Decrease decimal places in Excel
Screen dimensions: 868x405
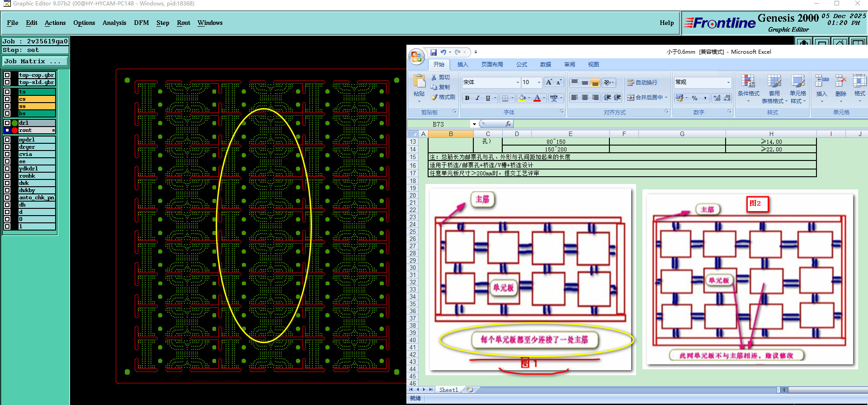727,98
